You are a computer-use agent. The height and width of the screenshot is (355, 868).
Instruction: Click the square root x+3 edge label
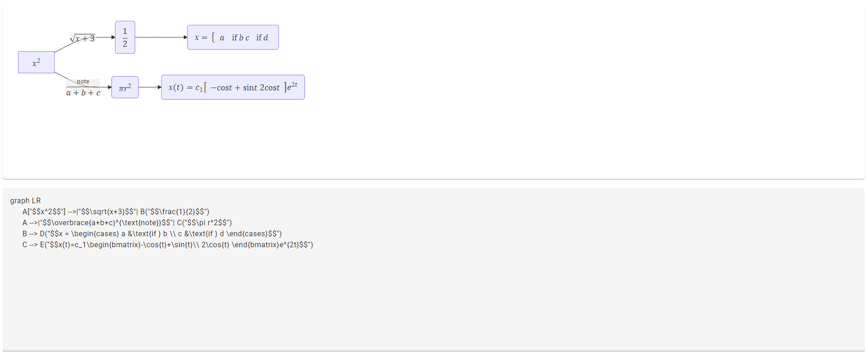83,38
